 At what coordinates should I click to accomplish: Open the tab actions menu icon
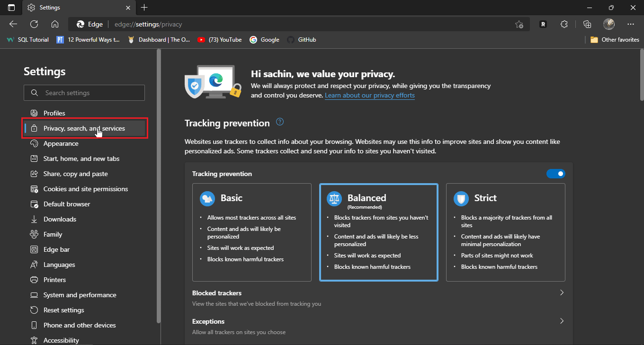click(x=11, y=8)
